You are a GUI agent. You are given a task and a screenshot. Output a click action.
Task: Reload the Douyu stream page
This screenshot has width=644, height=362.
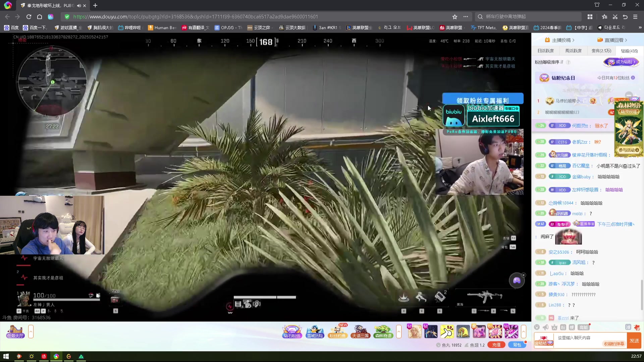29,17
